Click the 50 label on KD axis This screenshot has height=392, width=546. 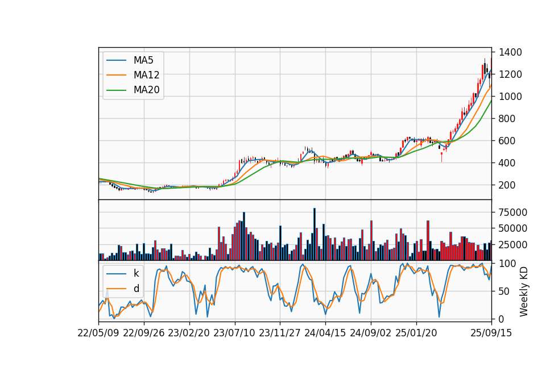click(504, 291)
